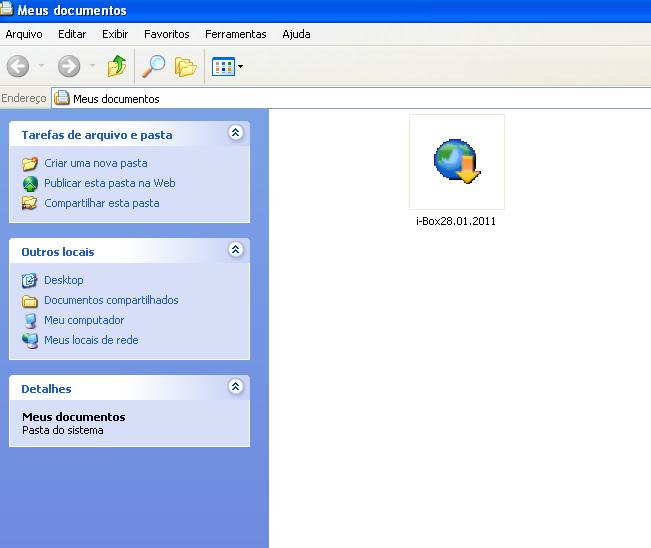Click the Meus documentos title bar icon

(7, 8)
